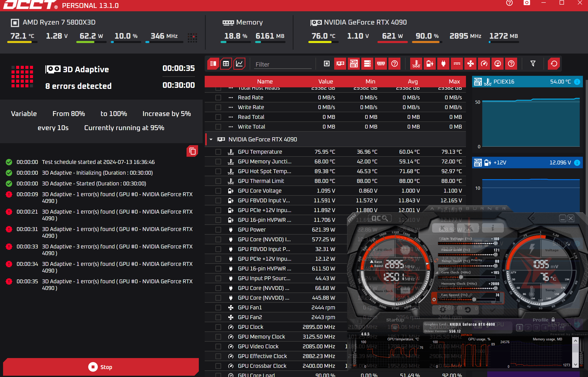Toggle the load gauge sensor type filter

pyautogui.click(x=498, y=64)
